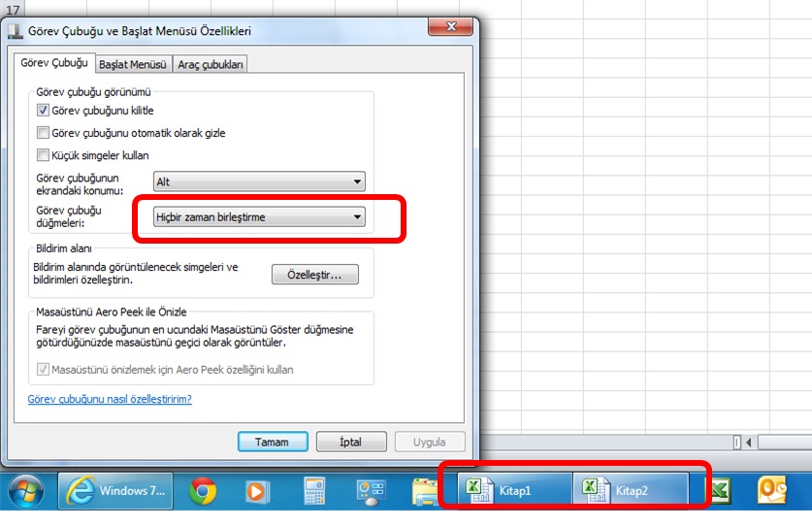The image size is (812, 527).
Task: Launch Google Chrome from the taskbar
Action: pos(203,491)
